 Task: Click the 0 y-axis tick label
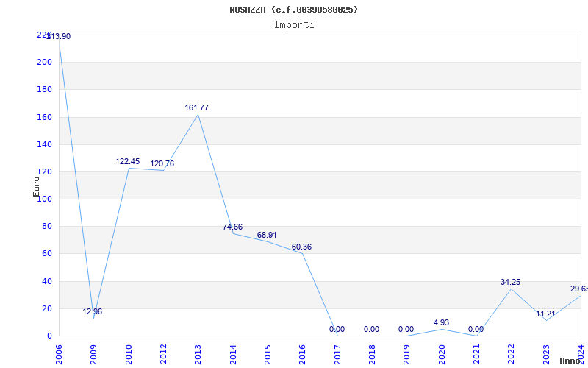(x=49, y=336)
